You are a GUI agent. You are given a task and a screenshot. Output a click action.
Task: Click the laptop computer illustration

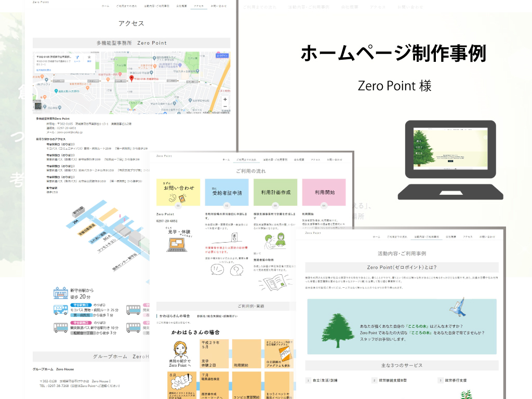click(450, 161)
